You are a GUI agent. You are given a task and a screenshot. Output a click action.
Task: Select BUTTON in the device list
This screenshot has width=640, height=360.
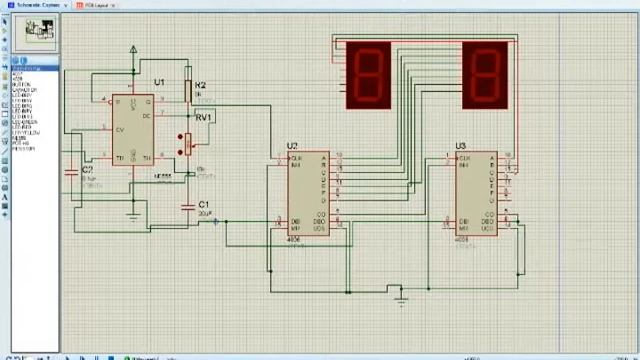22,84
